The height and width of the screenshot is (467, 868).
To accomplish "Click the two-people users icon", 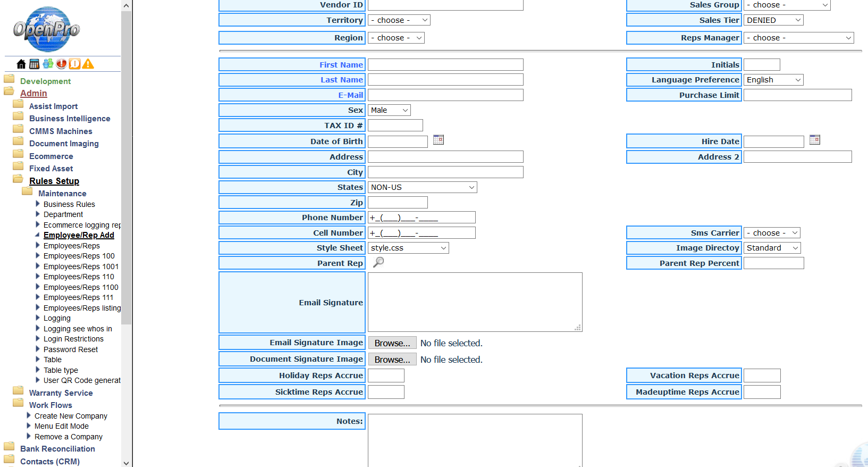I will [48, 64].
